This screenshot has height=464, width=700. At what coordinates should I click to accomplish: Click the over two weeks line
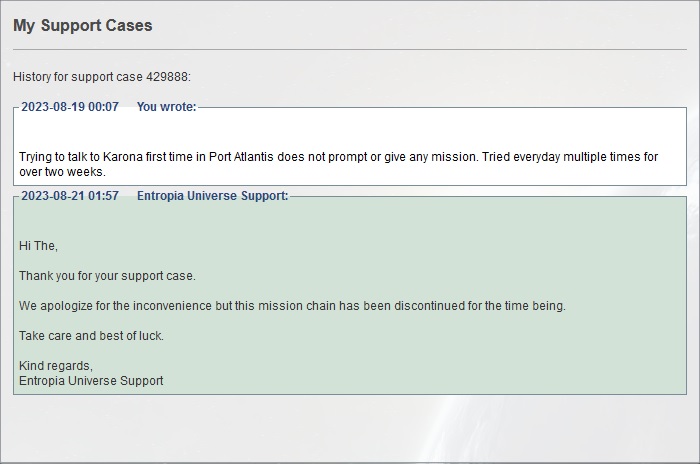coord(62,172)
